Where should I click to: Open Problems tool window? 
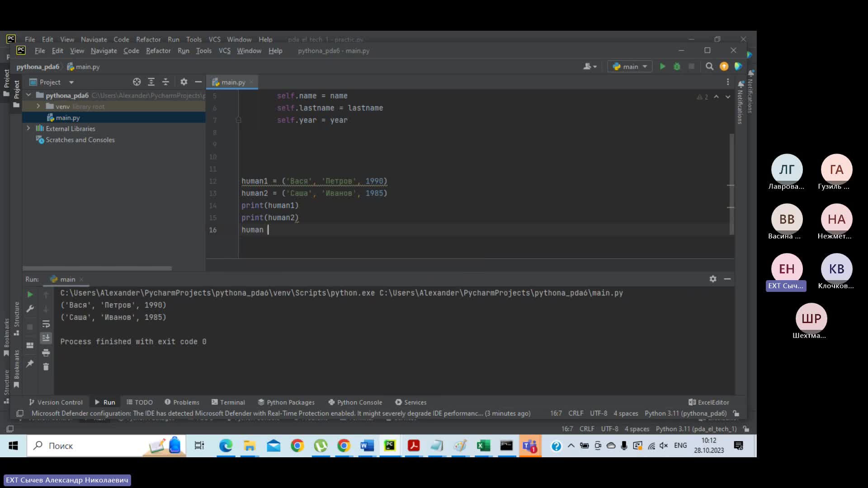(182, 402)
